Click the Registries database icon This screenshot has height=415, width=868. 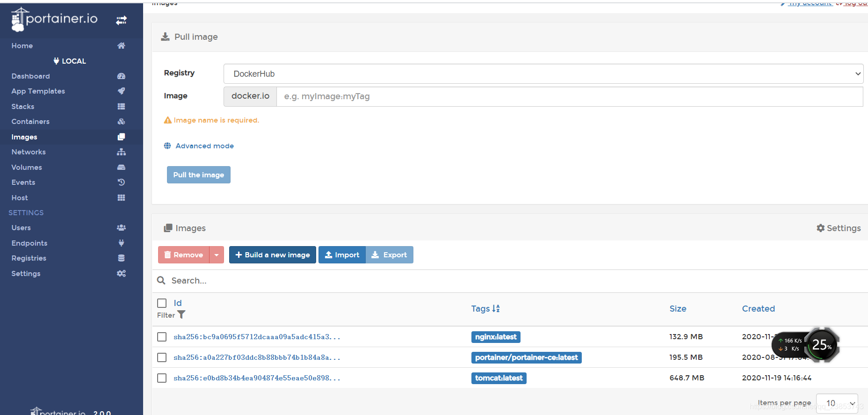121,258
